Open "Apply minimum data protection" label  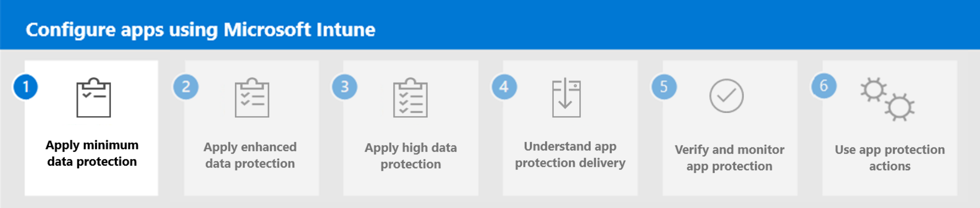coord(92,153)
